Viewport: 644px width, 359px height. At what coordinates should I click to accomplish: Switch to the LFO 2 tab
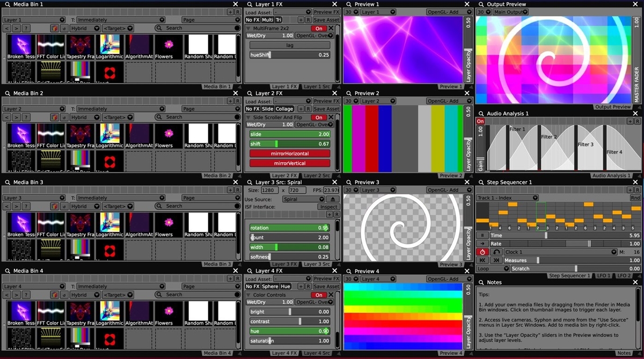coord(624,276)
